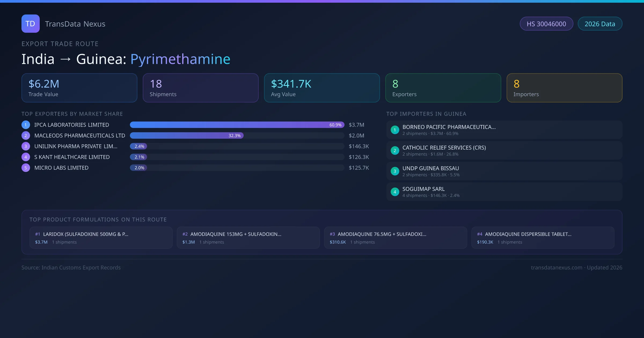Click rank 3 badge beside Unilink Pharma
Screen dimensions: 644x338
[26, 146]
